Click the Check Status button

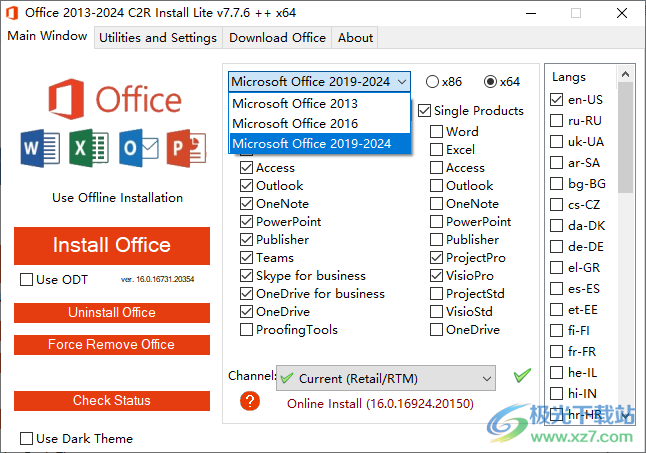112,401
